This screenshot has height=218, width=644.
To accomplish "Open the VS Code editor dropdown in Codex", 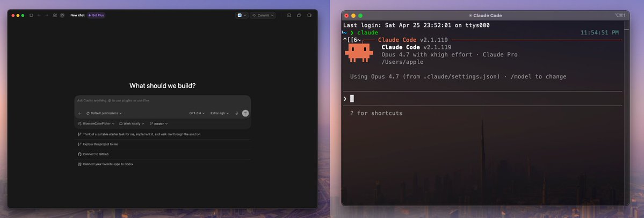I will tap(242, 15).
